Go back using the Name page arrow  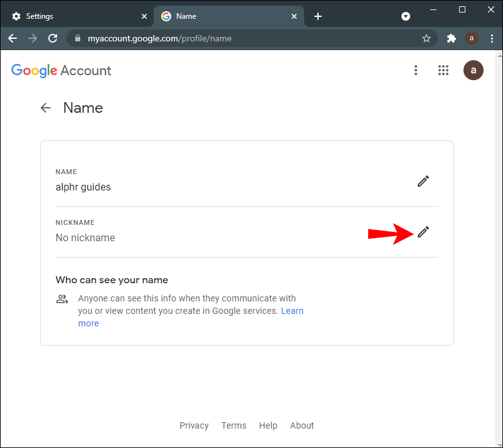click(45, 108)
